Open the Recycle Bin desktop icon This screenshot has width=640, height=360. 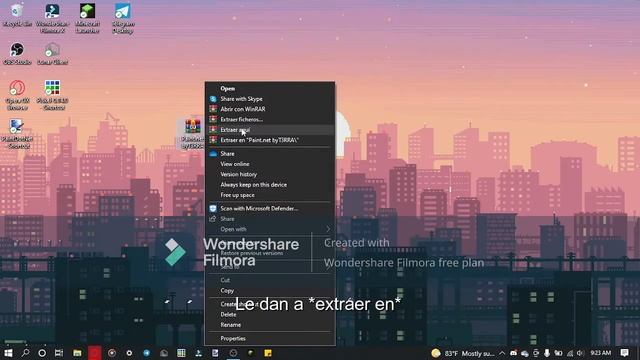pos(17,16)
